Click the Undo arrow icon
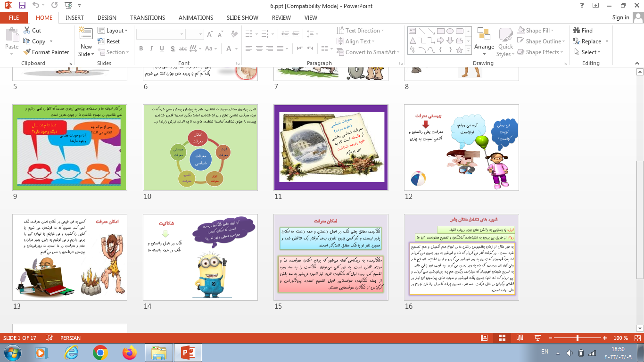644x362 pixels. coord(36,6)
